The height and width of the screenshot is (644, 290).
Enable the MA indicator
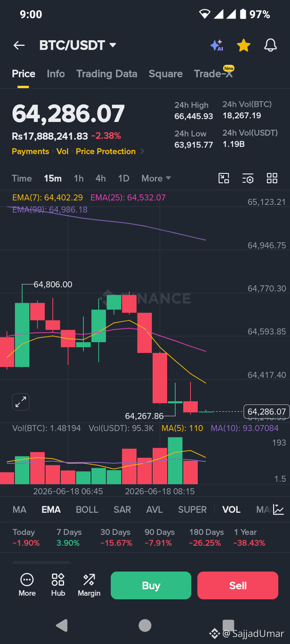tap(19, 510)
